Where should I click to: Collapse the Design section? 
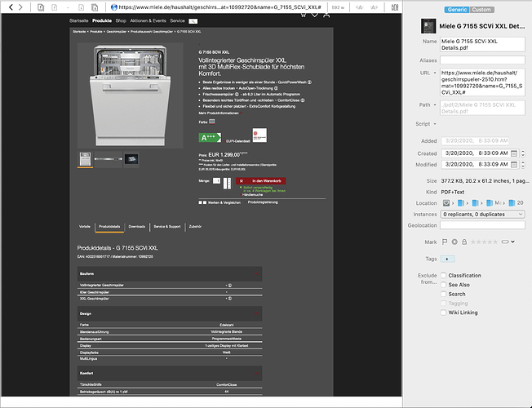point(256,313)
